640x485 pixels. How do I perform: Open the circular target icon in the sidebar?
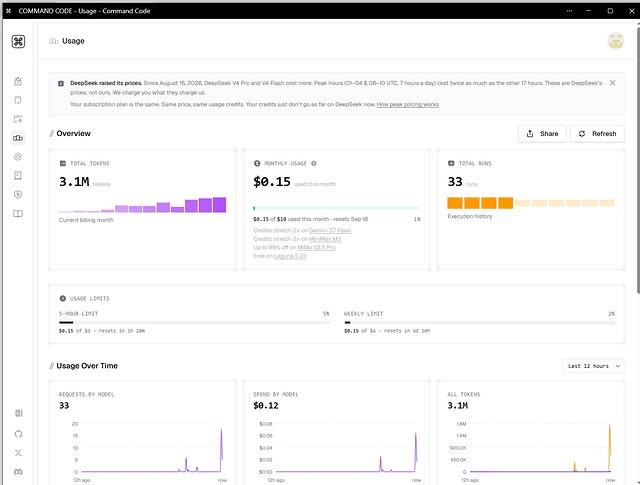click(18, 157)
